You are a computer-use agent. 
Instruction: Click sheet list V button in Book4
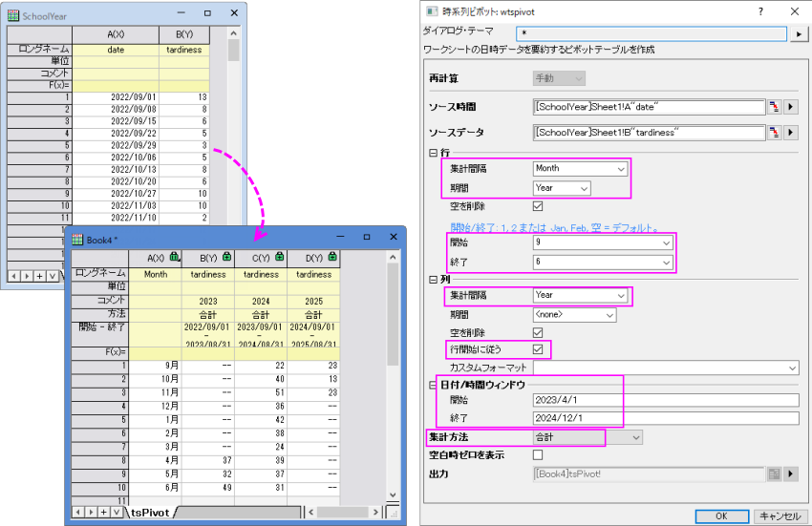(117, 512)
